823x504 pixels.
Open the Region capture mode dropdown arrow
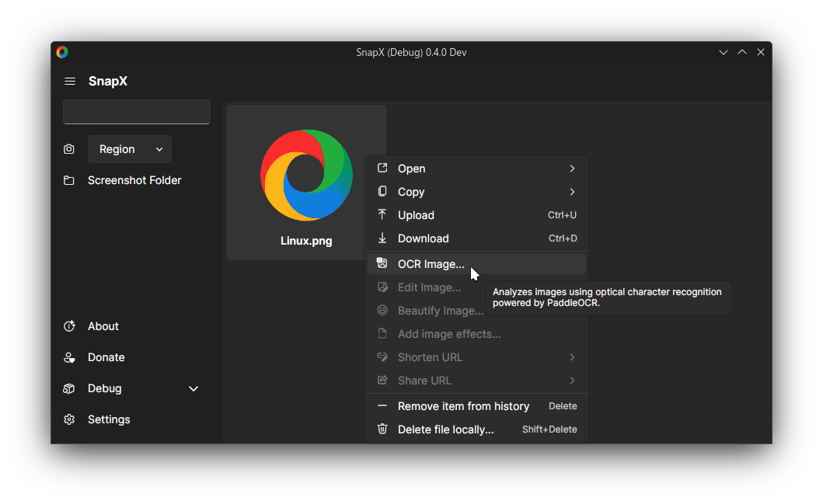pos(159,149)
